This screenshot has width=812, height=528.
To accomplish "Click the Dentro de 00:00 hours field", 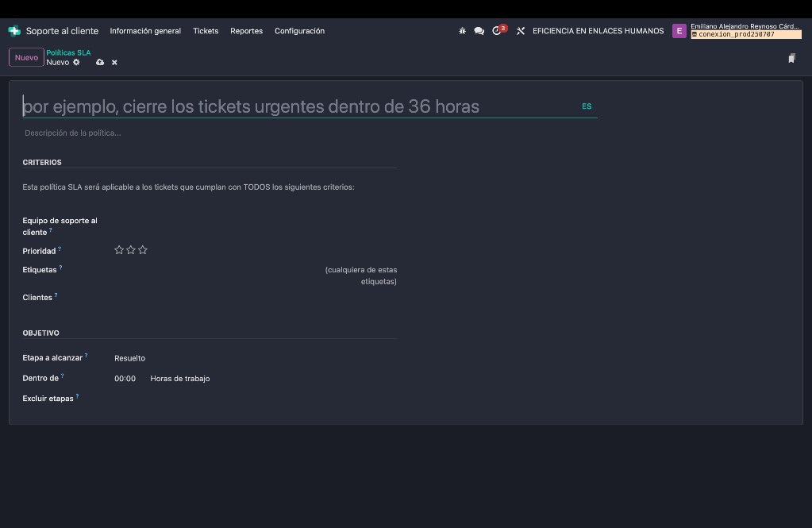I will pyautogui.click(x=125, y=379).
